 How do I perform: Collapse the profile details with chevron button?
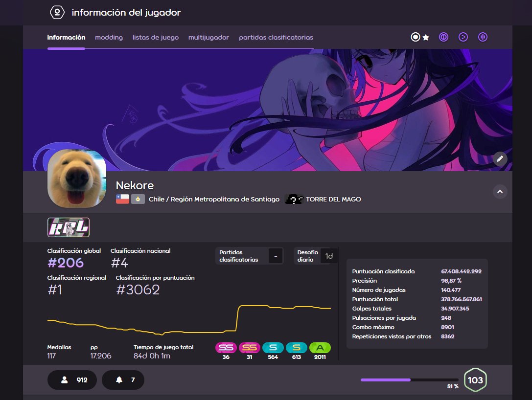pos(500,192)
